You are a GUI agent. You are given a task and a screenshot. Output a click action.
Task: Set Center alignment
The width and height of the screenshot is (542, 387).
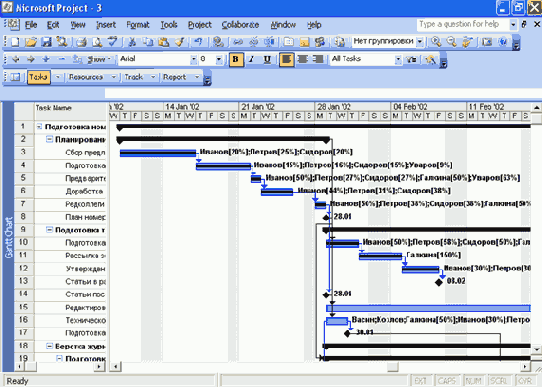303,59
